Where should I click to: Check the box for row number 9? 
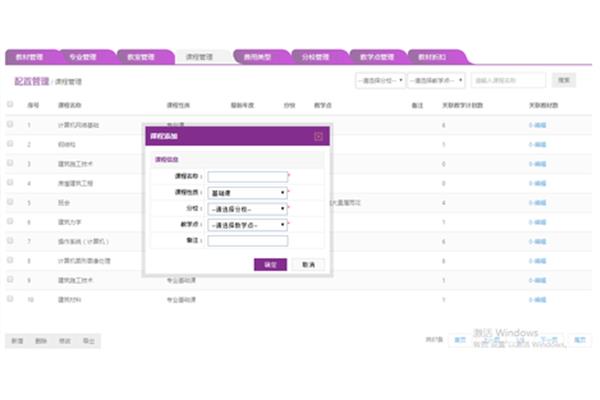10,279
